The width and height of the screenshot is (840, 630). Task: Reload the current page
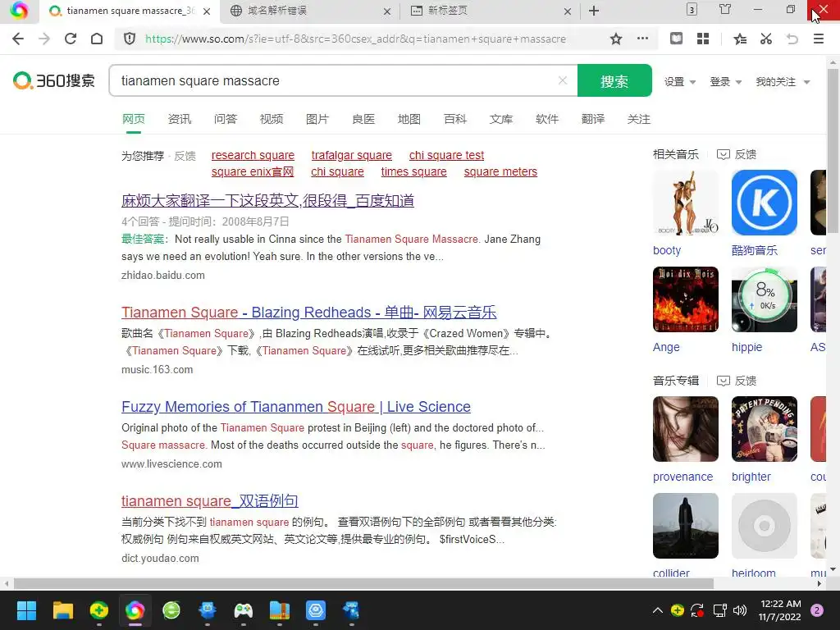pos(71,39)
